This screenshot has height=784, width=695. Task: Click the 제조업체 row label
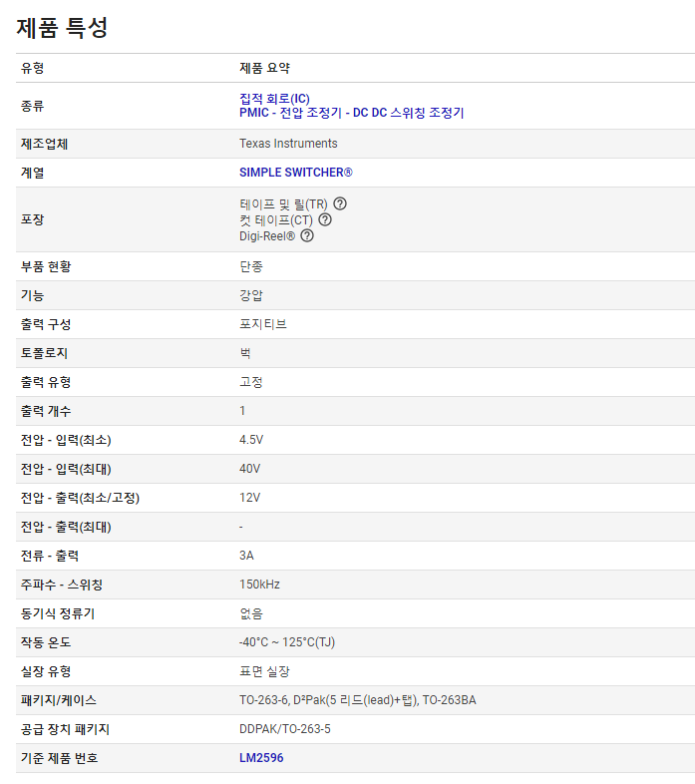point(44,144)
